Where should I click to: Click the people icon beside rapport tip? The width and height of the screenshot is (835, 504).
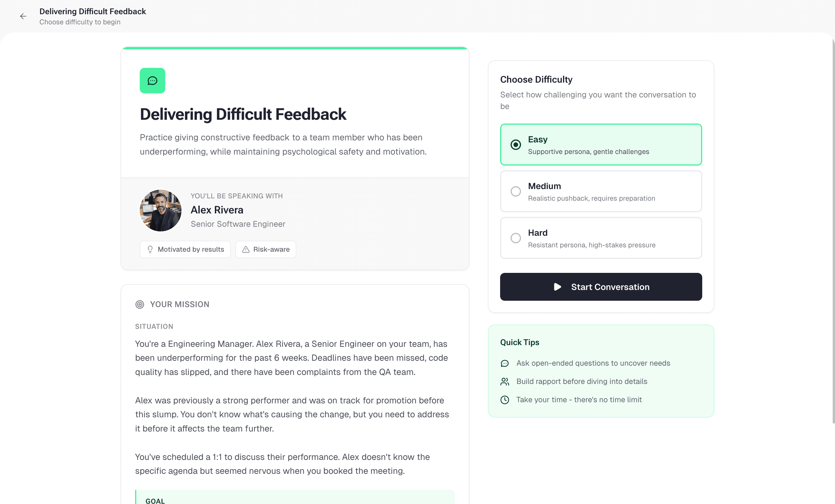504,382
